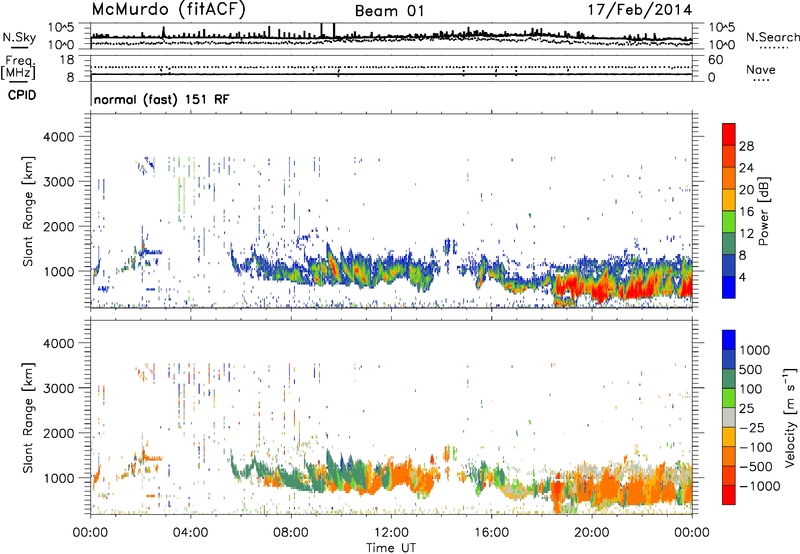Click the 18 tick on frequency axis

[x=67, y=60]
